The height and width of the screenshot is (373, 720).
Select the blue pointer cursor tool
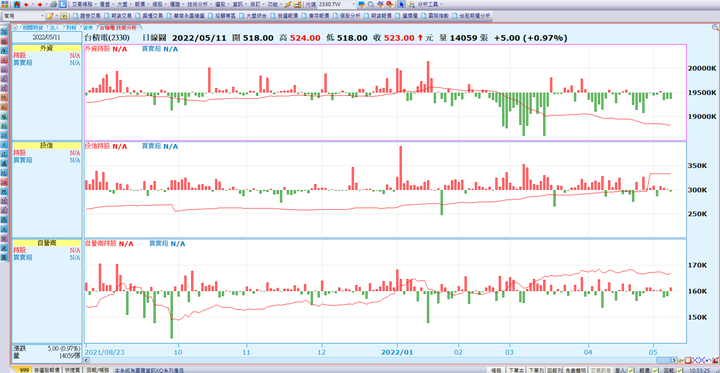click(x=401, y=5)
